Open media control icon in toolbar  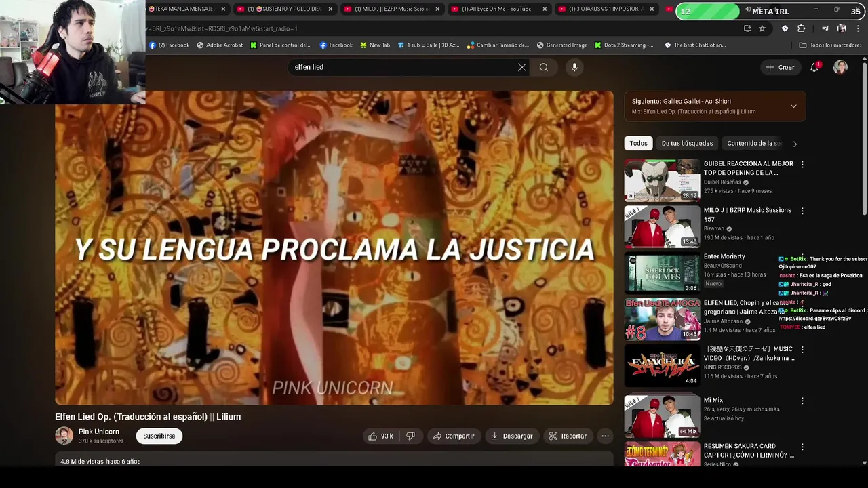click(825, 28)
